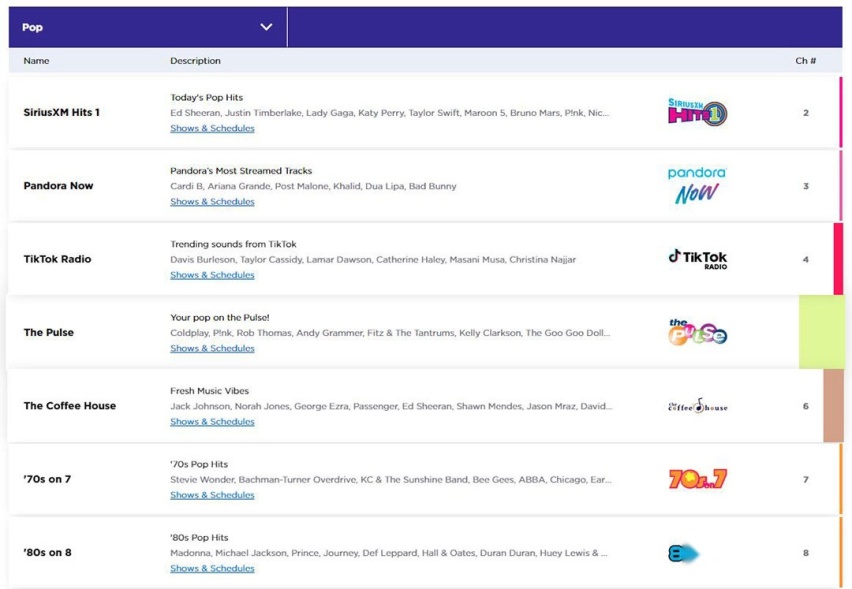Viewport: 852px width, 589px height.
Task: Click the '70s Pop Hits description
Action: tap(199, 465)
